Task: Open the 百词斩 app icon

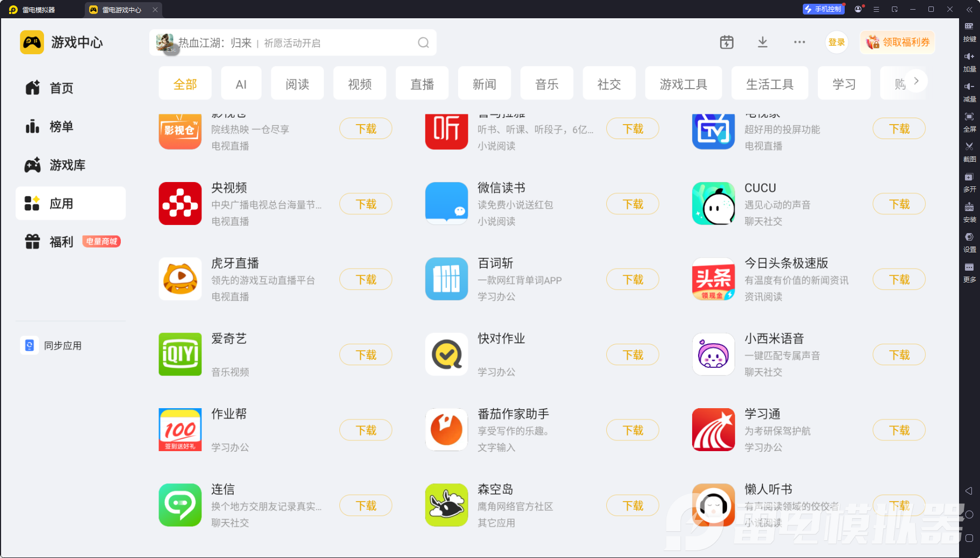Action: [x=447, y=279]
